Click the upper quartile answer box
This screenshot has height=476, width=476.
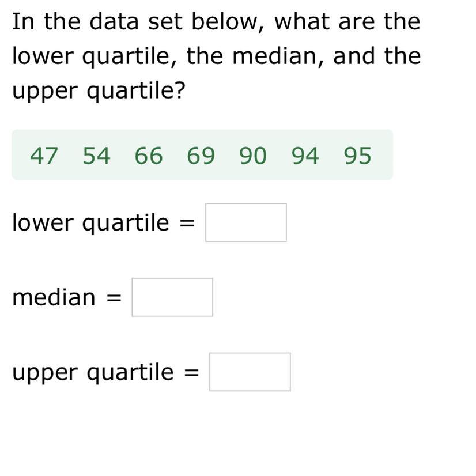pos(250,372)
